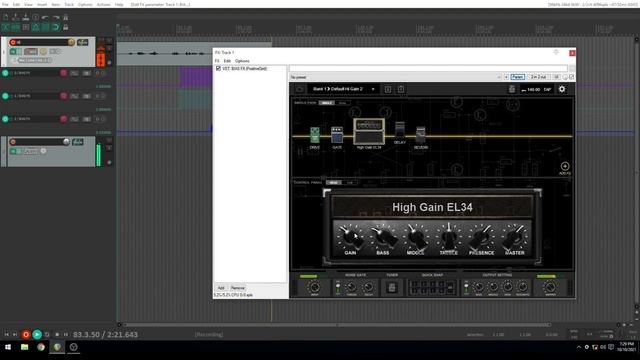Toggle the first track record arm button

click(x=13, y=42)
